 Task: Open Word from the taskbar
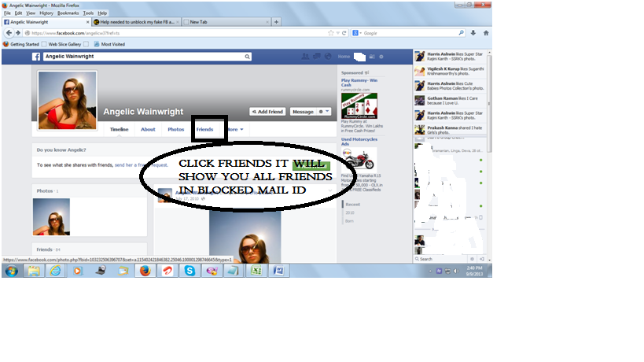278,271
